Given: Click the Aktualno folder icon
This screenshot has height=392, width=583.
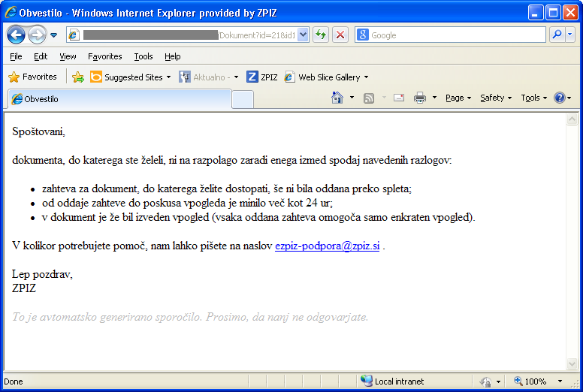Looking at the screenshot, I should click(185, 77).
